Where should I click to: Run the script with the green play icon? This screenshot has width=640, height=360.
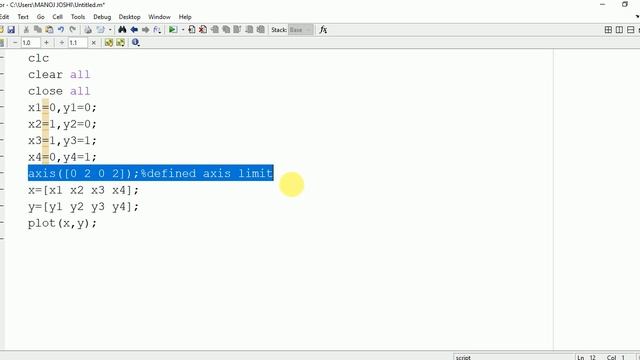[x=173, y=30]
